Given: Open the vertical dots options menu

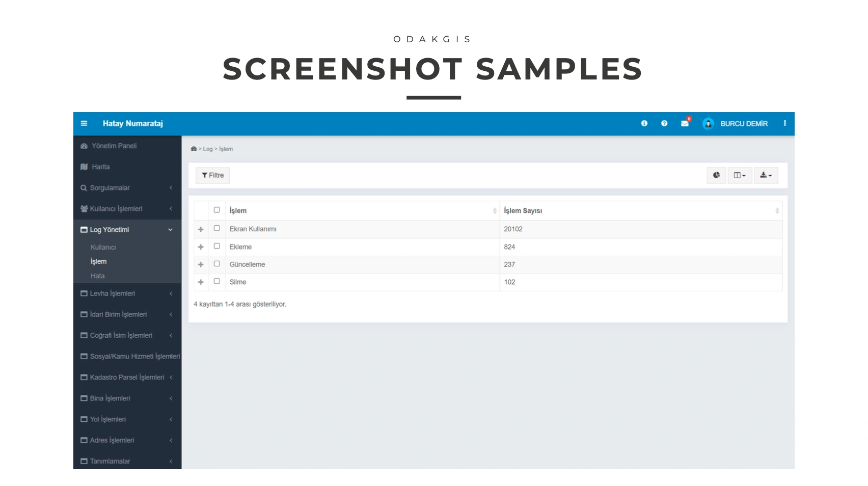Looking at the screenshot, I should [x=784, y=123].
